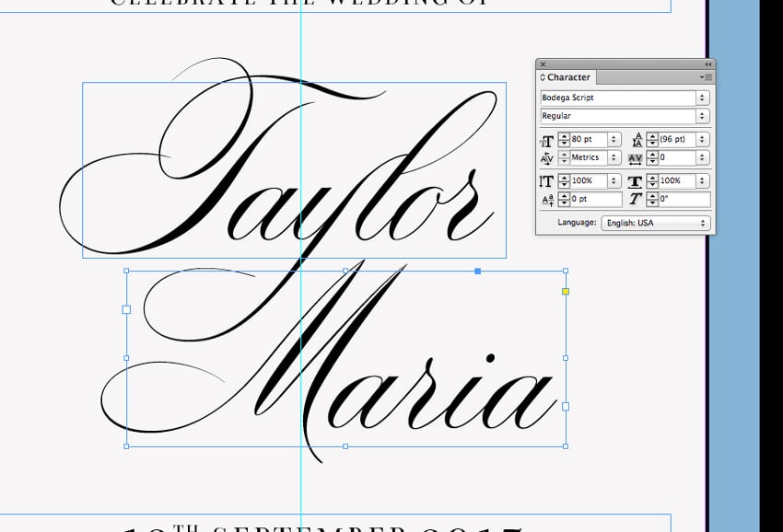Open the Regular font style dropdown
783x532 pixels.
[x=703, y=116]
